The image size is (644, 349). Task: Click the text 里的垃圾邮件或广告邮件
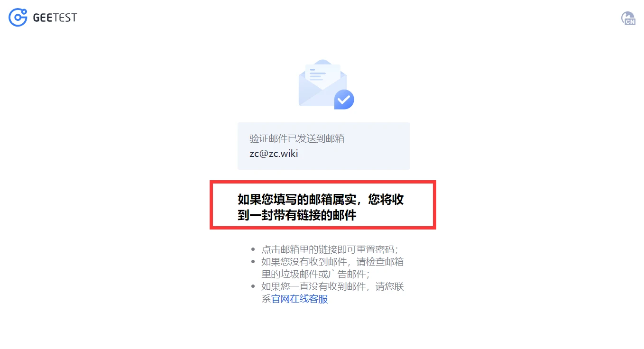(313, 275)
